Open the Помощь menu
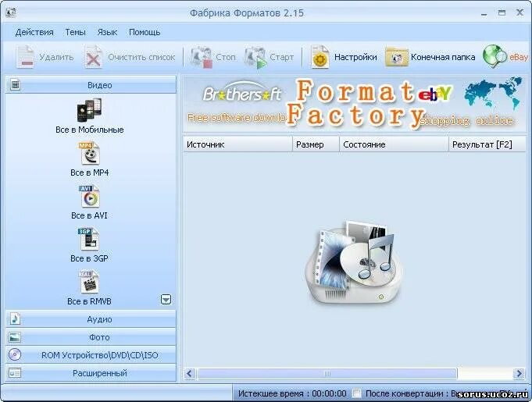The height and width of the screenshot is (402, 532). pos(145,32)
